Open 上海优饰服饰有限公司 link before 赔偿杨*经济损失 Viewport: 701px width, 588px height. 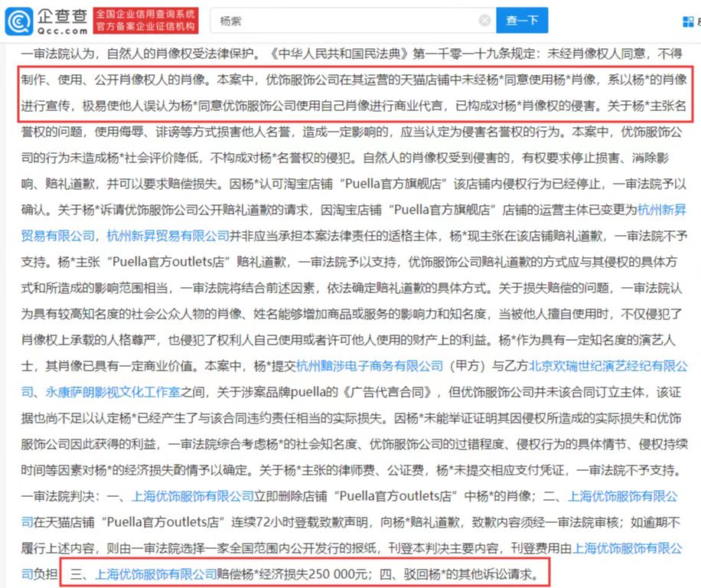pyautogui.click(x=155, y=573)
